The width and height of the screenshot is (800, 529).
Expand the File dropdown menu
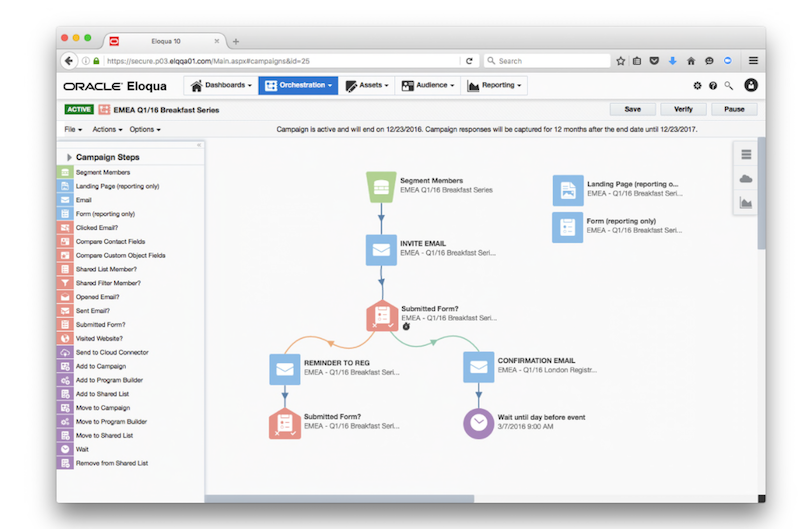73,129
